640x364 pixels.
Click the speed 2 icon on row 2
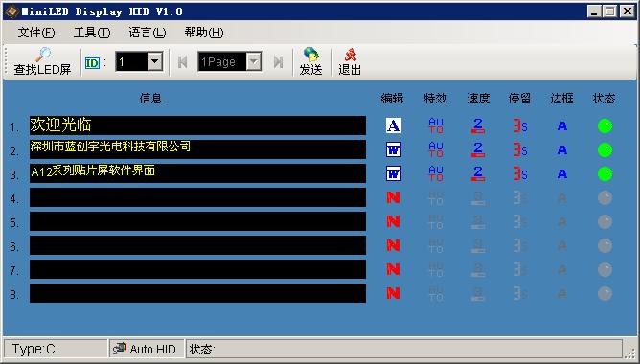[477, 149]
